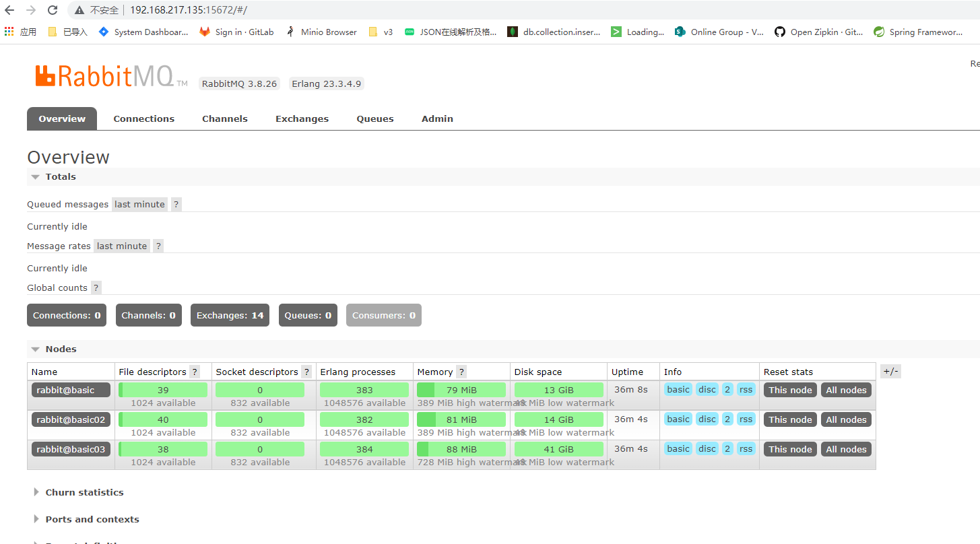Open help for Message rates
This screenshot has height=544, width=980.
pyautogui.click(x=158, y=246)
